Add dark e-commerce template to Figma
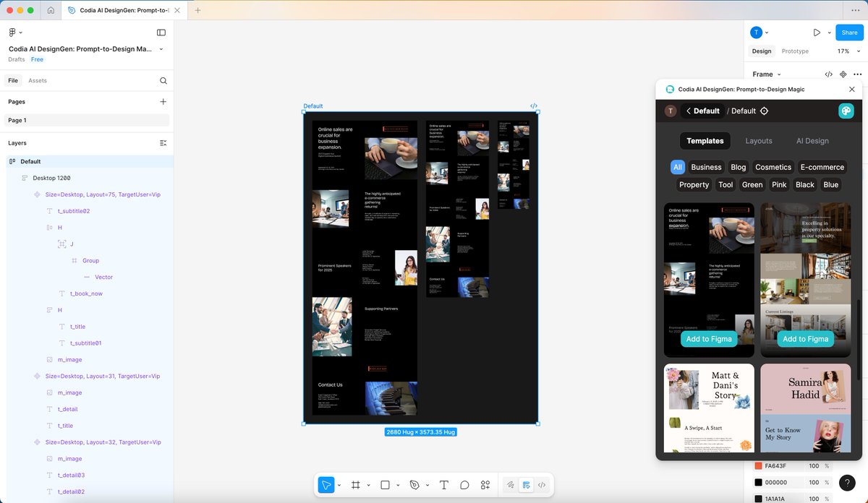The height and width of the screenshot is (503, 868). pos(709,339)
